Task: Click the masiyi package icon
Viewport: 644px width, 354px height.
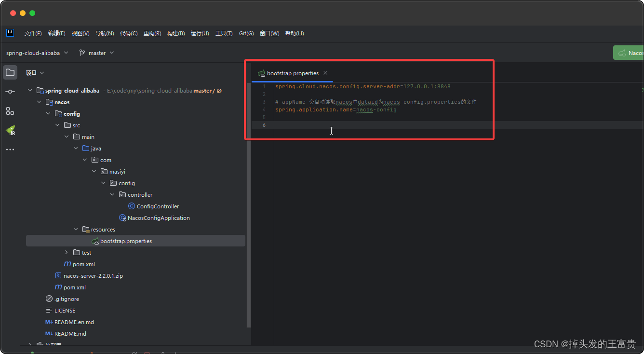Action: [x=104, y=171]
